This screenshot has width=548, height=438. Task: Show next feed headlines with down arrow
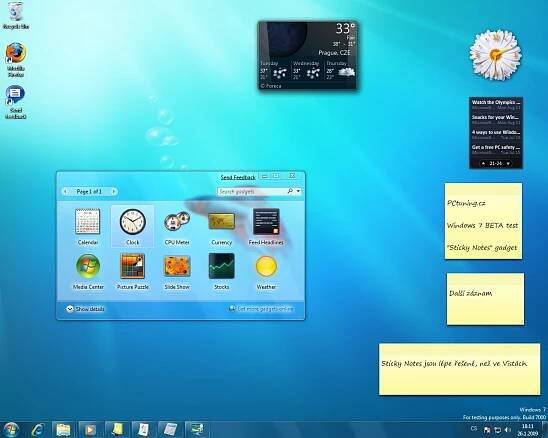click(x=508, y=164)
